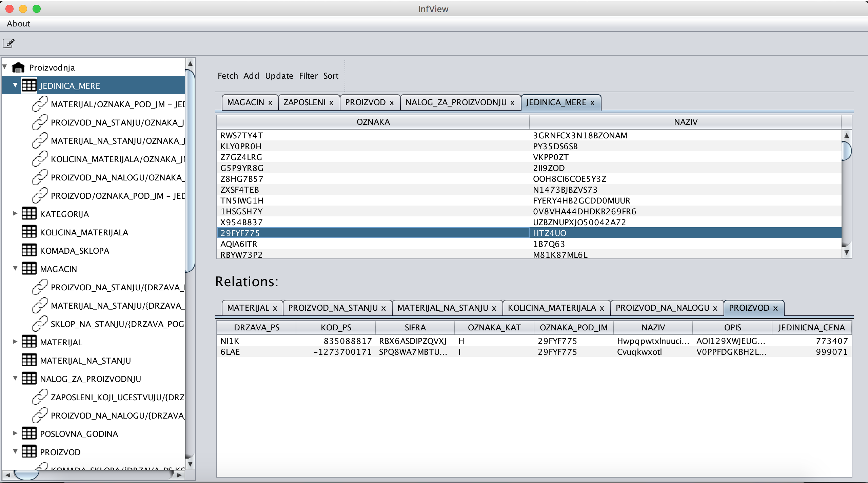Select the row with OZNAKA RWS7TY4T

click(x=529, y=135)
